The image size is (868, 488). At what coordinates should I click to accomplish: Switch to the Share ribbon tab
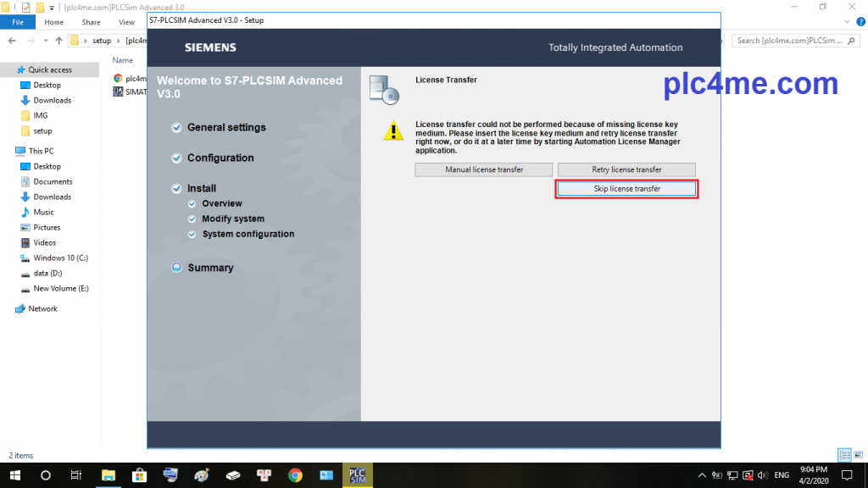(x=91, y=22)
